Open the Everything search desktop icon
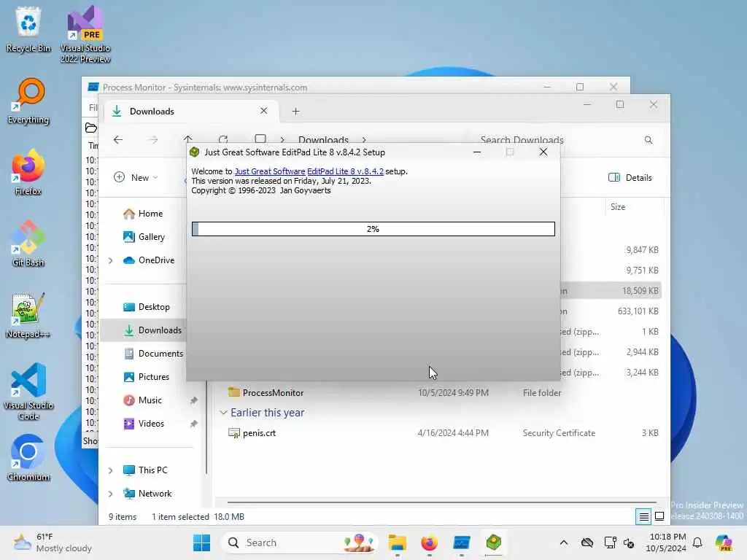This screenshot has height=560, width=747. 28,101
